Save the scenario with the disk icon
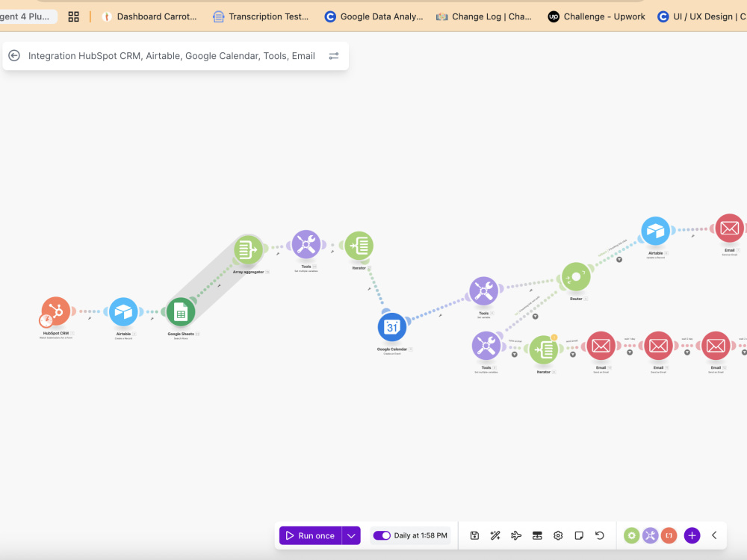The height and width of the screenshot is (560, 747). click(474, 535)
